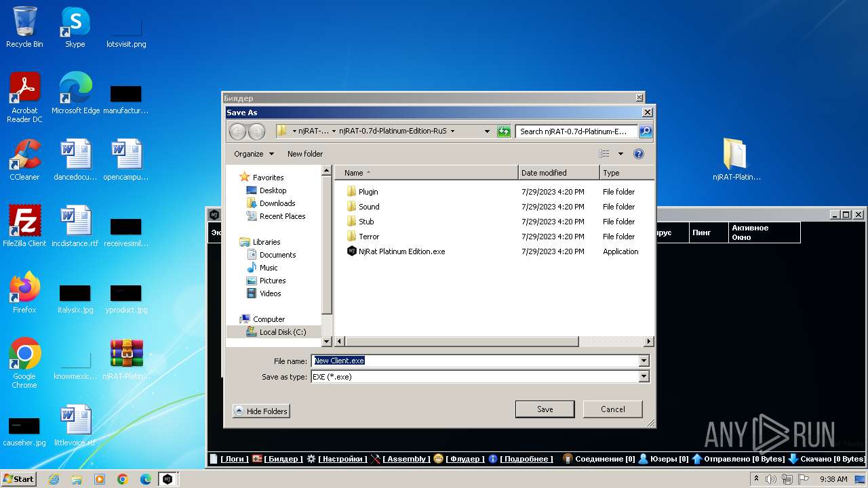The height and width of the screenshot is (488, 868).
Task: Click the search magnifier icon
Action: (x=646, y=131)
